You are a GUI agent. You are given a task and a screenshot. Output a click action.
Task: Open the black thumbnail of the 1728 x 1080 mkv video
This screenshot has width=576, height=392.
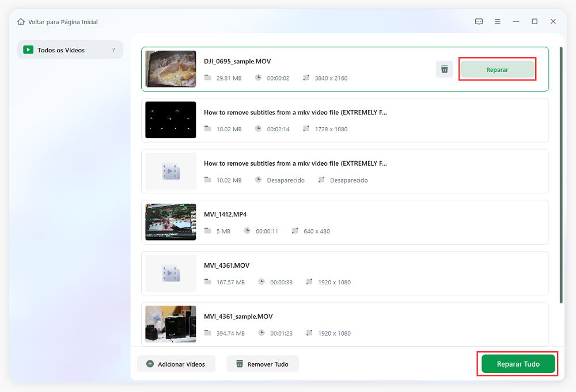click(x=170, y=120)
